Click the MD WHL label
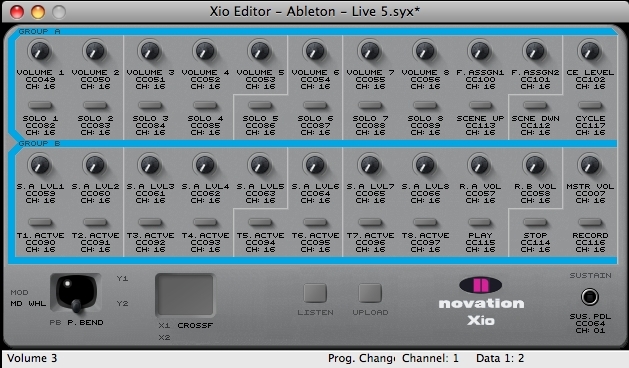Screen dimensions: 629x368 pyautogui.click(x=28, y=304)
